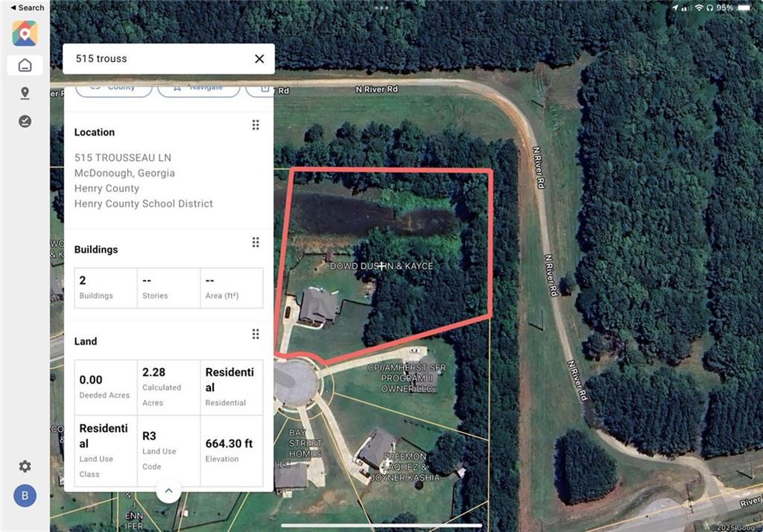Open the home icon in sidebar
This screenshot has height=532, width=763.
[25, 66]
